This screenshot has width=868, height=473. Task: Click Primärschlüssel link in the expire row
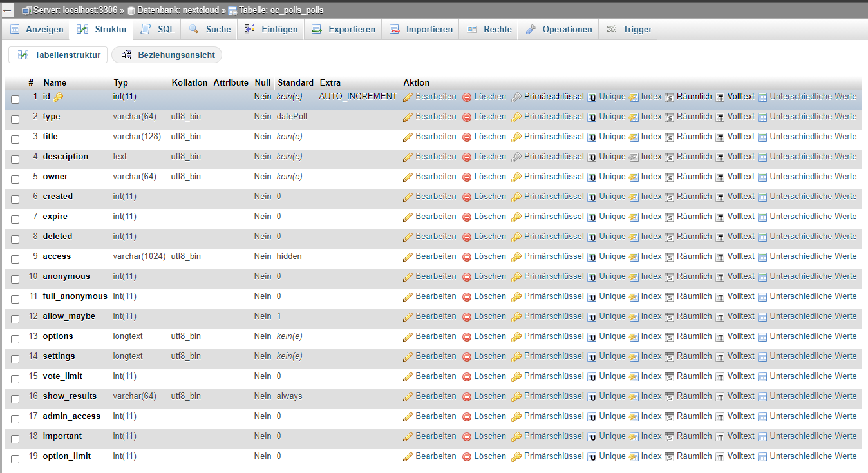[554, 217]
